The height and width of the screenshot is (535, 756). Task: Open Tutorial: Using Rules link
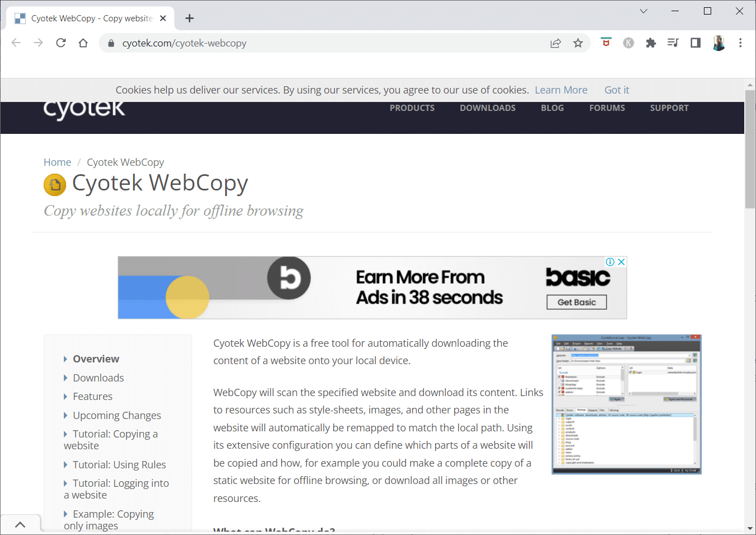[x=119, y=465]
